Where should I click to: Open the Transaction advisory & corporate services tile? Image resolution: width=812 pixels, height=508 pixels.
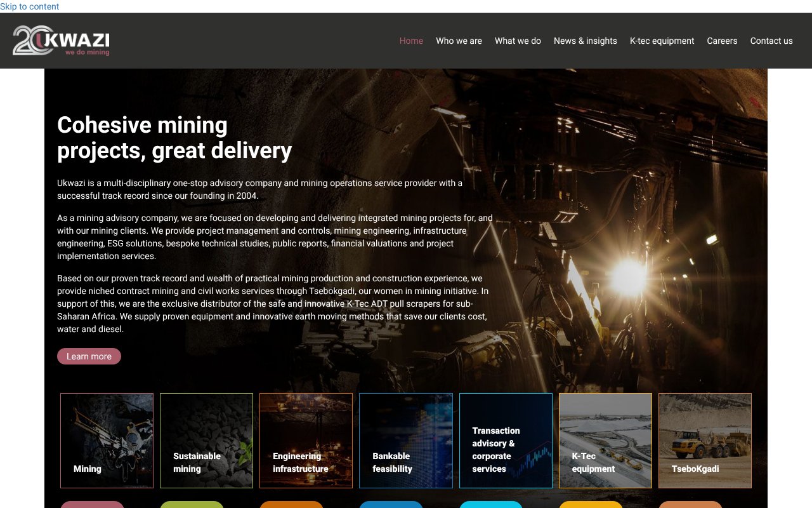coord(506,440)
